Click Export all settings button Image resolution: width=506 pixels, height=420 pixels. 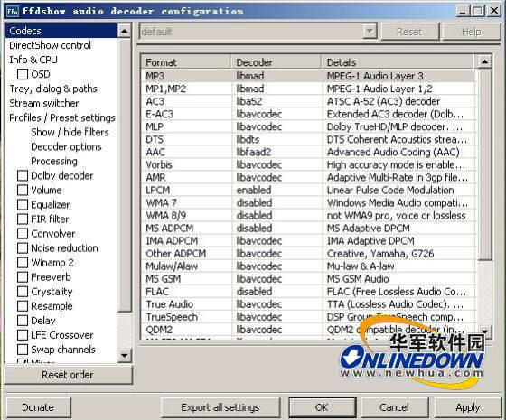(220, 407)
